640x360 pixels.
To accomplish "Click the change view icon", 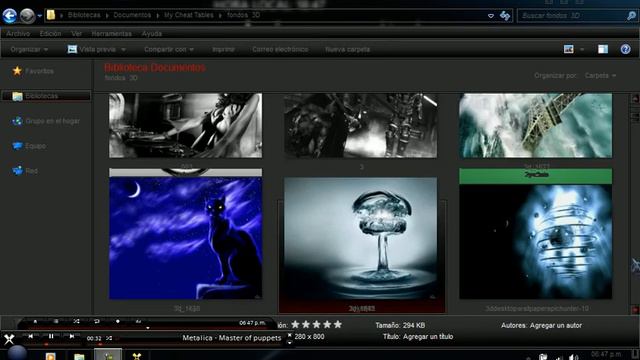I will (x=569, y=49).
